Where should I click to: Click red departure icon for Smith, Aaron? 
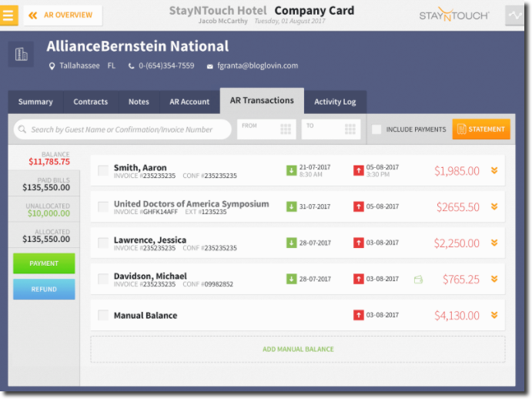click(359, 170)
